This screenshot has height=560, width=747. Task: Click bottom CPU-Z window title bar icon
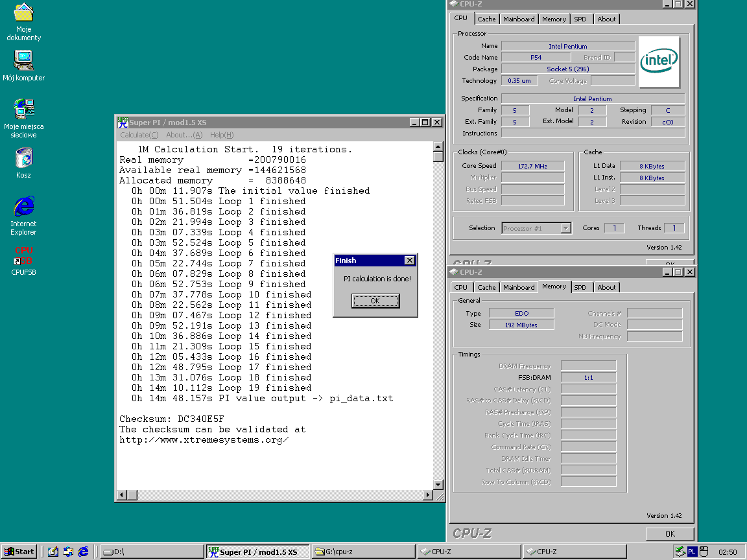(x=454, y=272)
